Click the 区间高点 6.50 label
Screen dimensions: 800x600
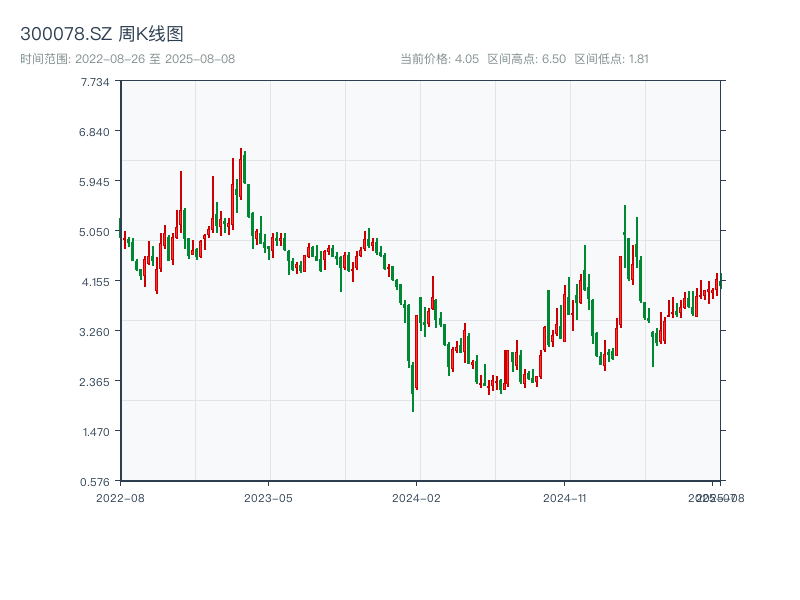tap(526, 59)
